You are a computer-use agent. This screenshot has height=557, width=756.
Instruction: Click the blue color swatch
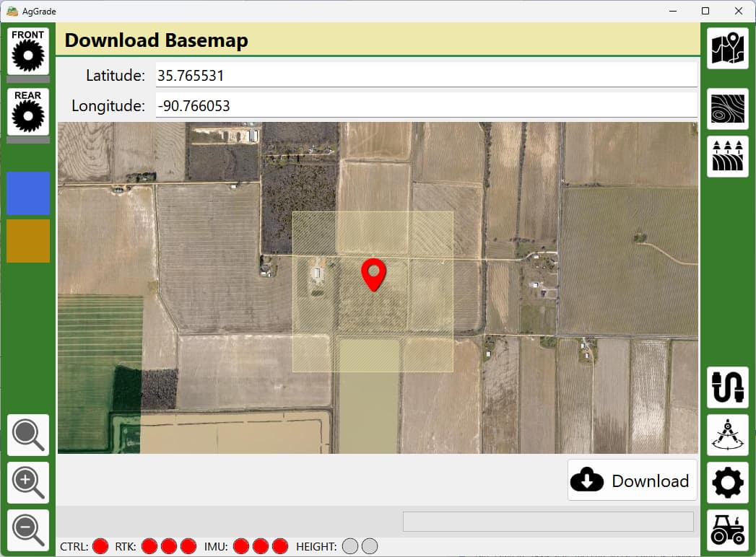coord(28,193)
